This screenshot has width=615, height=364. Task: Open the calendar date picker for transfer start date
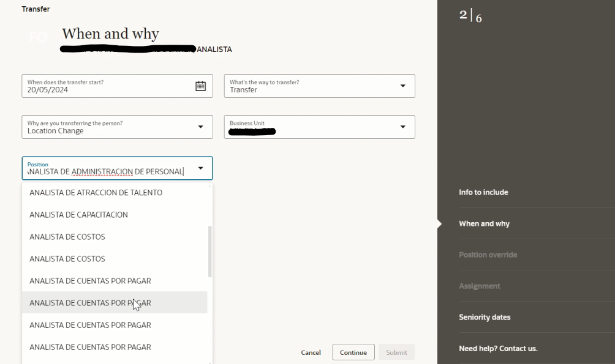200,86
